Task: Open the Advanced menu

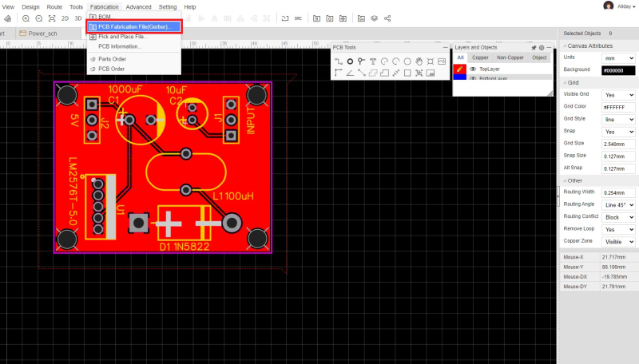Action: [138, 7]
